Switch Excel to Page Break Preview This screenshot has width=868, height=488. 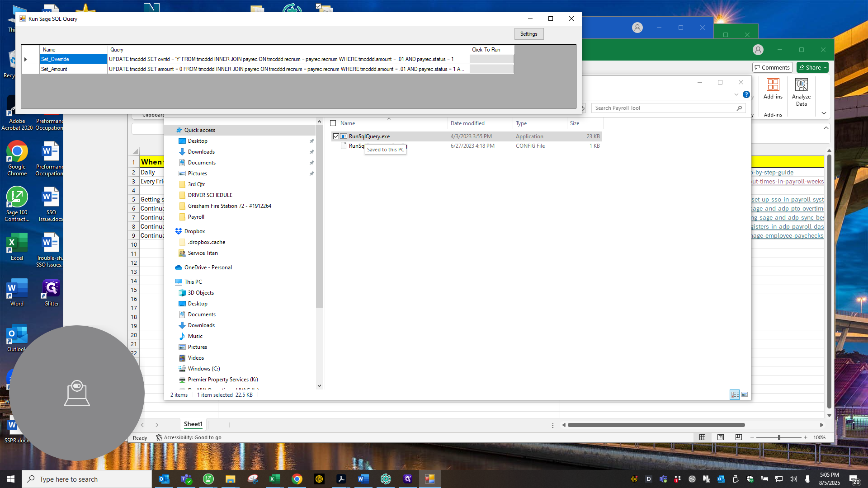click(738, 437)
